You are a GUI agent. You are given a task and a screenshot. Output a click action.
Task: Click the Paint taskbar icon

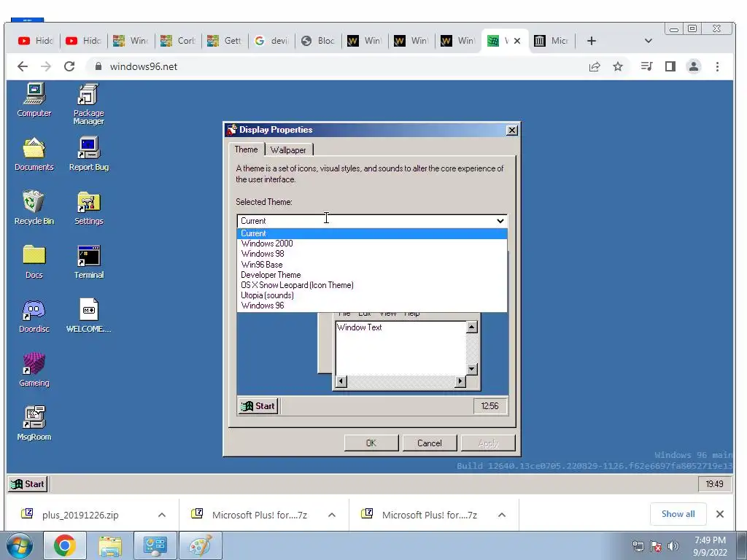pyautogui.click(x=200, y=545)
